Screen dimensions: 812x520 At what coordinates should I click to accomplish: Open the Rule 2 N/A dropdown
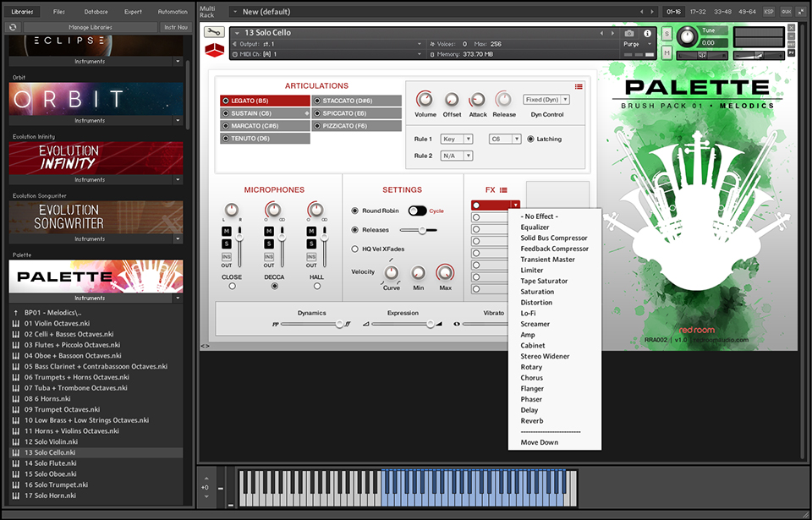(x=456, y=156)
